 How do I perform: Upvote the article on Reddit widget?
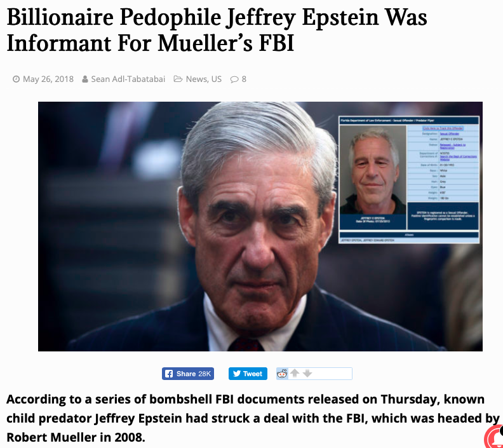pyautogui.click(x=295, y=373)
